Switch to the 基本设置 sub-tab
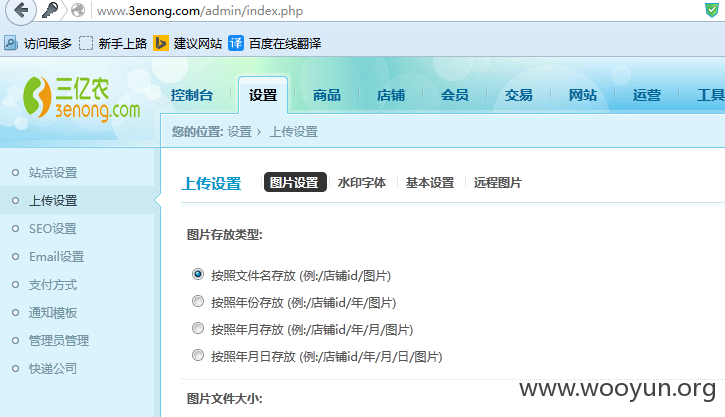 pyautogui.click(x=430, y=183)
